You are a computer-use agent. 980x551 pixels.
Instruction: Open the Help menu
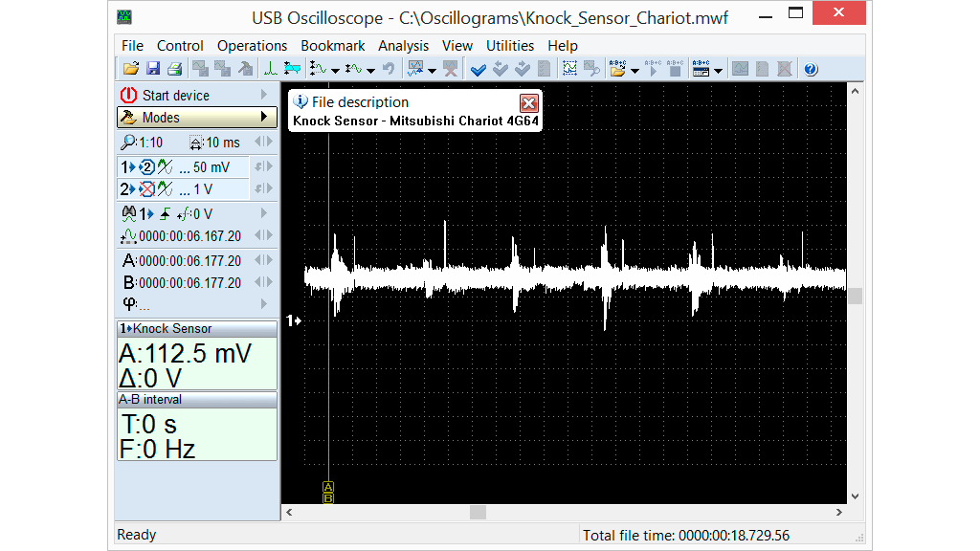tap(563, 46)
